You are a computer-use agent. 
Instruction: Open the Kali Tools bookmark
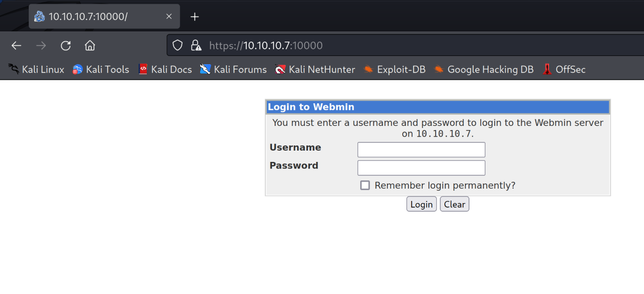click(101, 69)
